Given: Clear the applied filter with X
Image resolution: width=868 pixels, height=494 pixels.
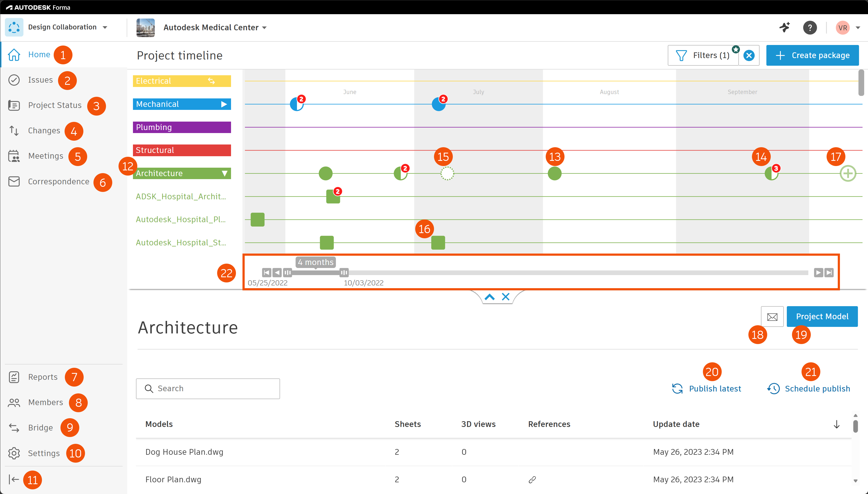Looking at the screenshot, I should coord(749,55).
